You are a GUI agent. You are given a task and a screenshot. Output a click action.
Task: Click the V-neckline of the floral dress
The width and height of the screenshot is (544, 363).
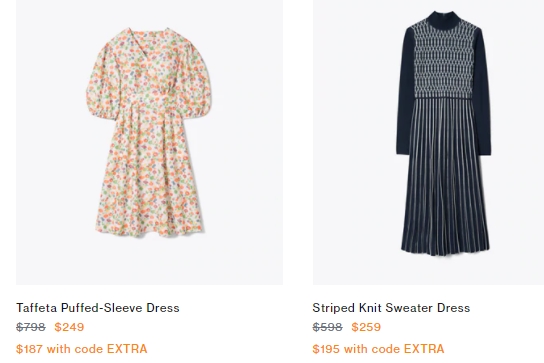pos(148,47)
